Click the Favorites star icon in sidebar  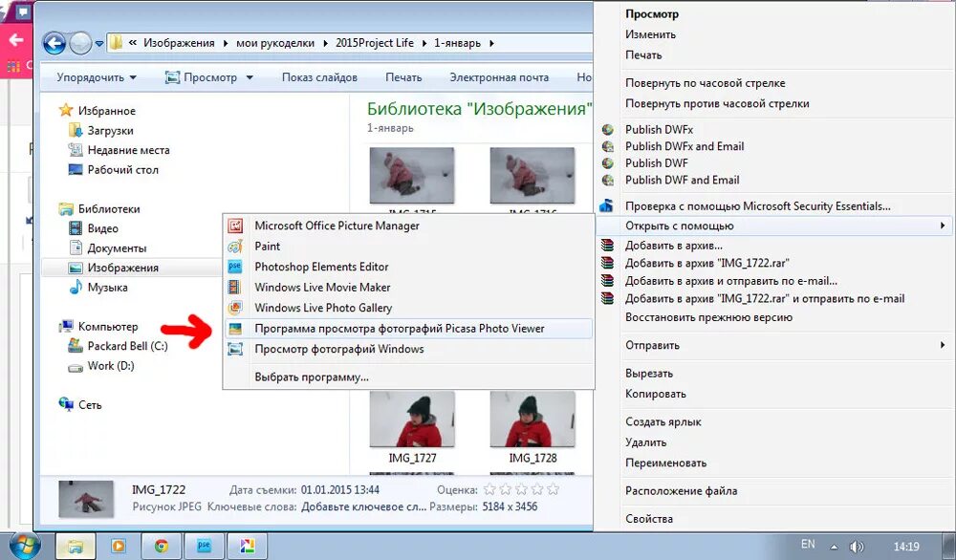pos(66,110)
